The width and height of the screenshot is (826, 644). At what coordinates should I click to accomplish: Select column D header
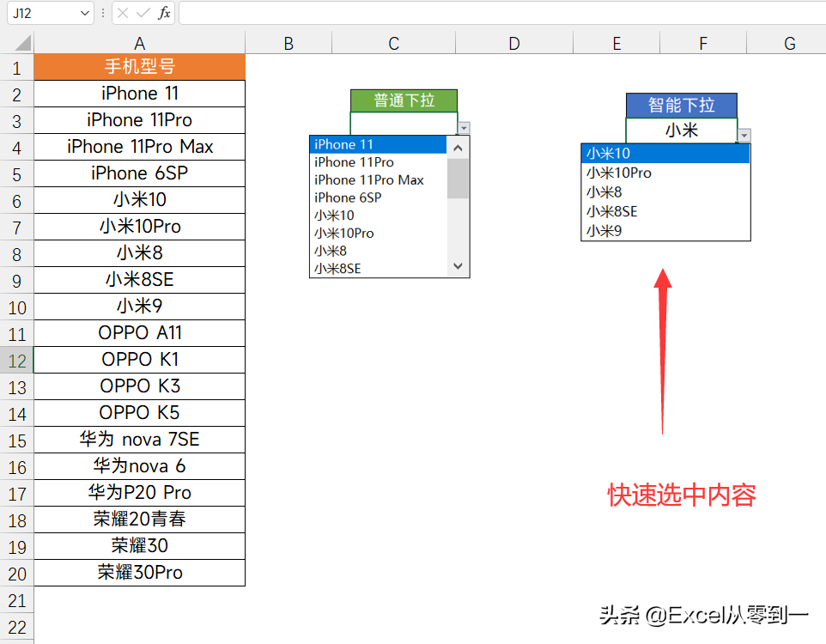(x=514, y=43)
